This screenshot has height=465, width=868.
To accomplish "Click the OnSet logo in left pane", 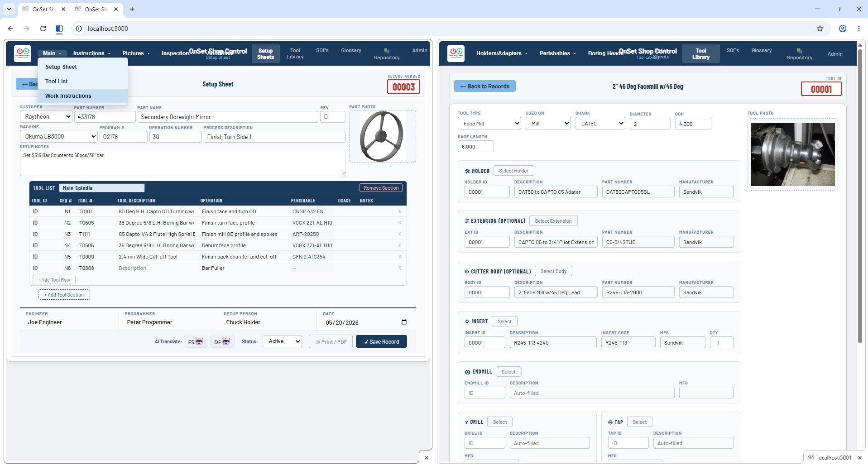I will tap(23, 53).
